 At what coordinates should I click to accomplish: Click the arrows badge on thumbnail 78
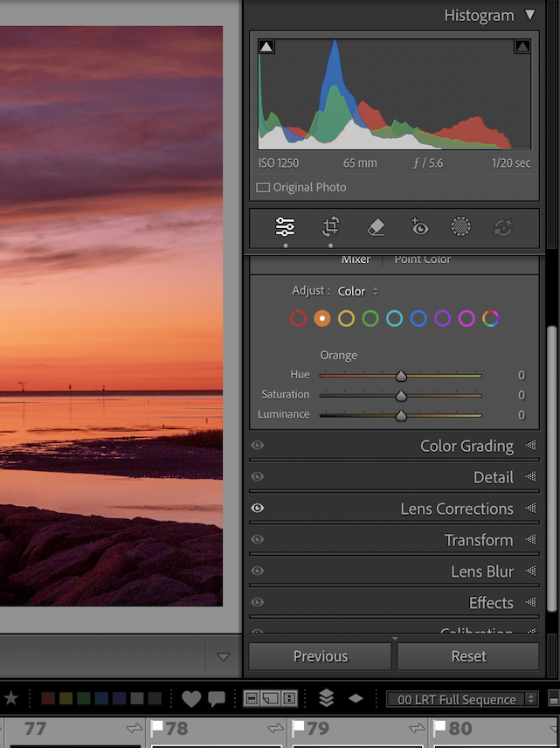coord(276,728)
